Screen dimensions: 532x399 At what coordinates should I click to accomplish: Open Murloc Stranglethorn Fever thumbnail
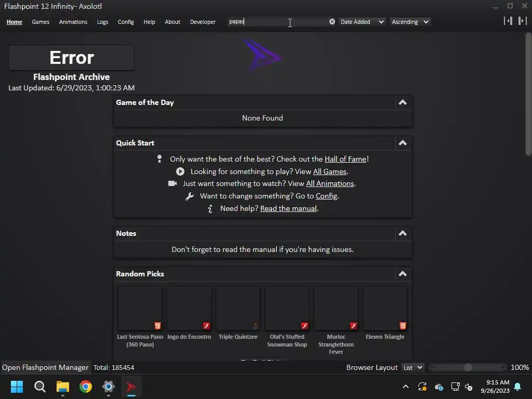point(336,308)
